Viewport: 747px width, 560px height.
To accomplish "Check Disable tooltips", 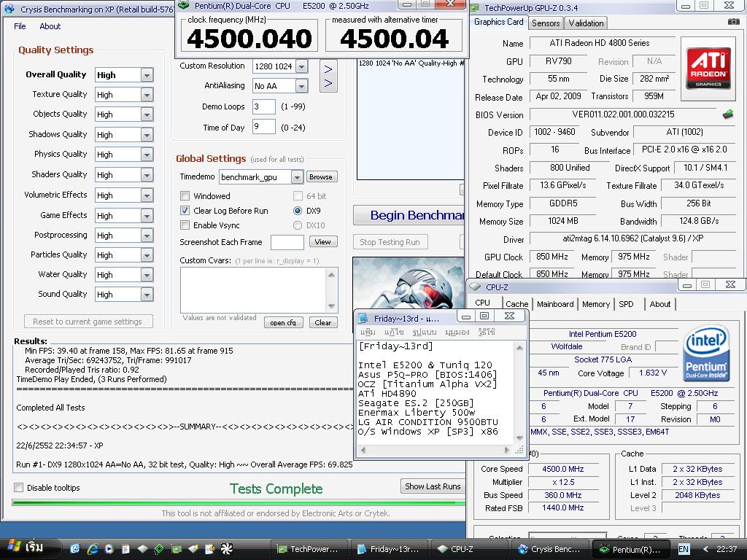I will pos(18,488).
